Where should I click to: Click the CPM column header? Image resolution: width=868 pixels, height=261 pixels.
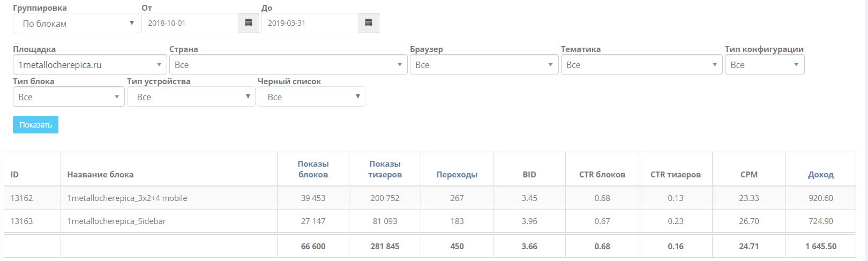tap(749, 175)
